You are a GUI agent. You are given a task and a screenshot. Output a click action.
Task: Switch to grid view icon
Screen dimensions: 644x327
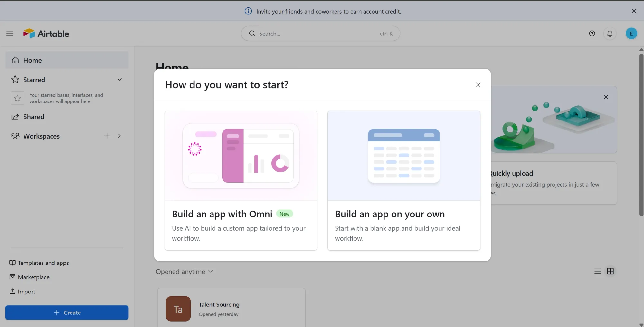[610, 271]
